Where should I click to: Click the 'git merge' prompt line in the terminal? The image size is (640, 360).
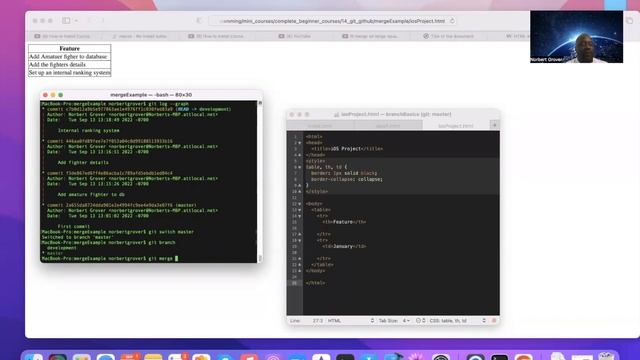[109, 258]
